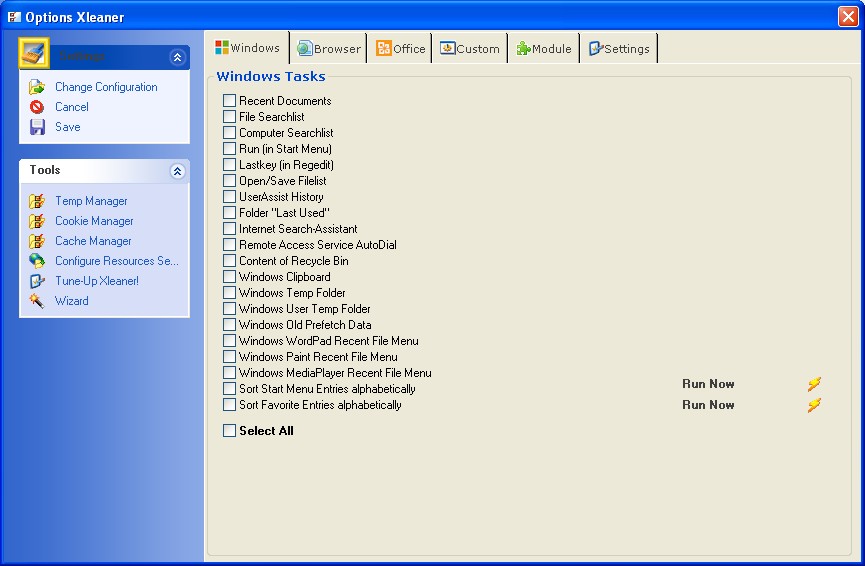Tick Windows Old Prefetch Data checkbox
The height and width of the screenshot is (566, 865).
tap(229, 324)
